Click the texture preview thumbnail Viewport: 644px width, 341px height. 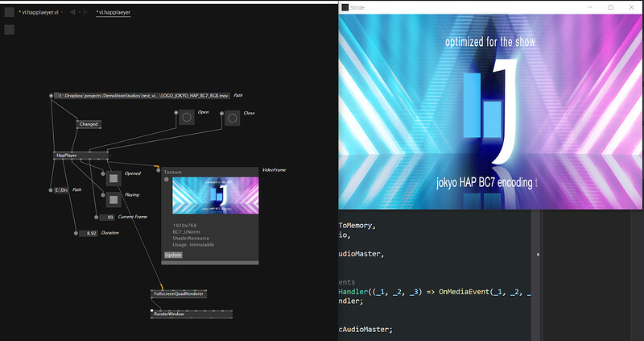(x=215, y=195)
